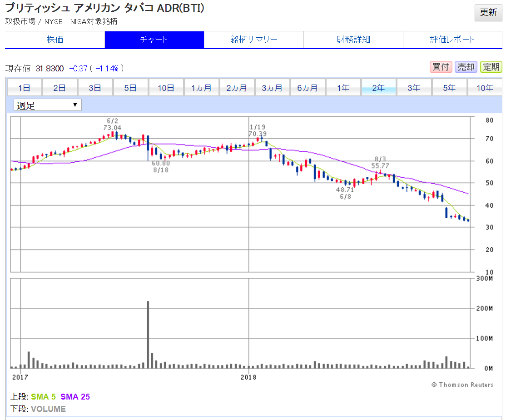Select the 3日 chart period
506x420 pixels.
pyautogui.click(x=95, y=88)
